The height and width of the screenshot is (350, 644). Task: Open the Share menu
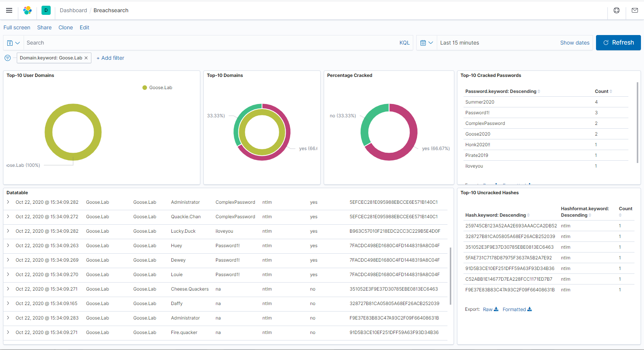click(44, 27)
